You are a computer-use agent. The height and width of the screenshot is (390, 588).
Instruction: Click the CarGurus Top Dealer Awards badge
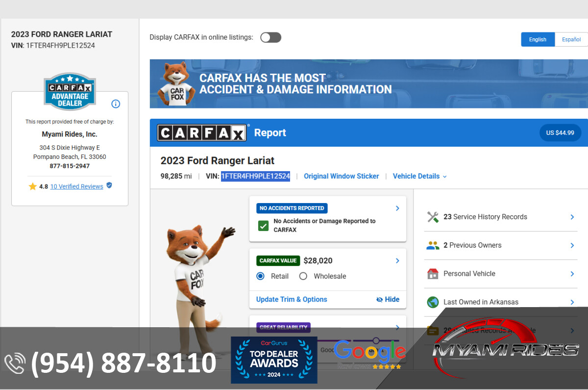coord(274,360)
